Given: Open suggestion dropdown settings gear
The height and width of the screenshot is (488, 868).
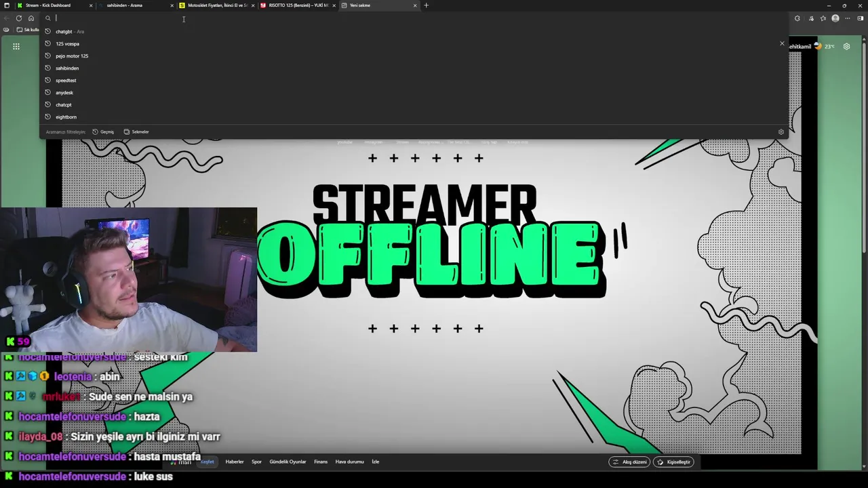Looking at the screenshot, I should coord(781,132).
